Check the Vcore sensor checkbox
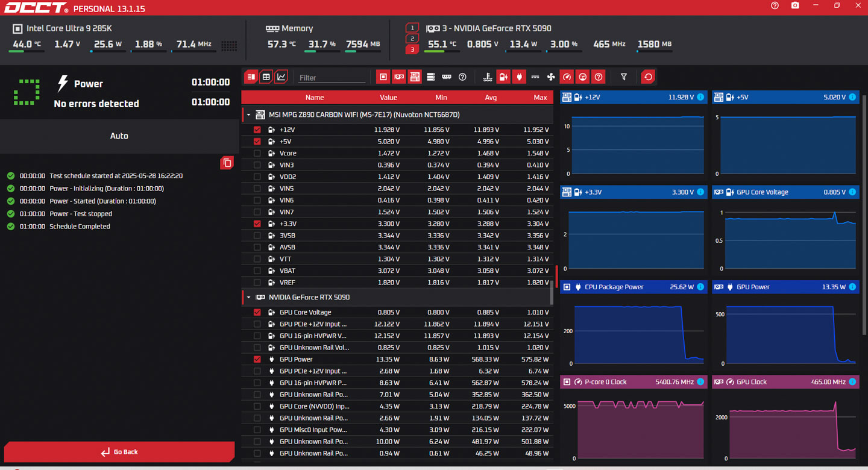The height and width of the screenshot is (470, 868). coord(257,153)
